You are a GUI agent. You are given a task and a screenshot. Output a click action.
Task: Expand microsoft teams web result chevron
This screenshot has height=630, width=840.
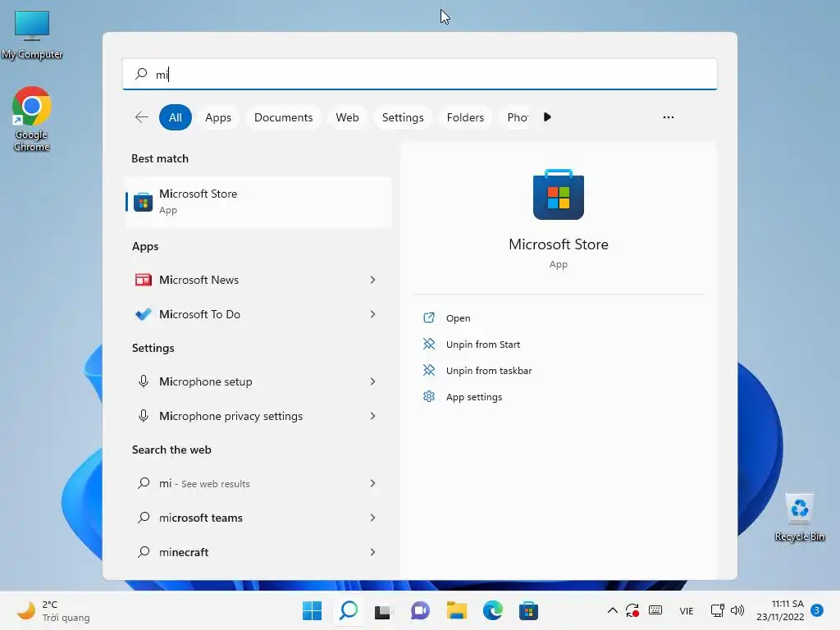(x=372, y=518)
